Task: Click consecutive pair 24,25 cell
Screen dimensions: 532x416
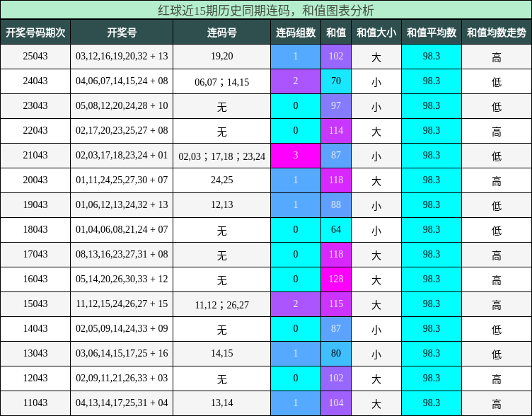Action: 222,180
